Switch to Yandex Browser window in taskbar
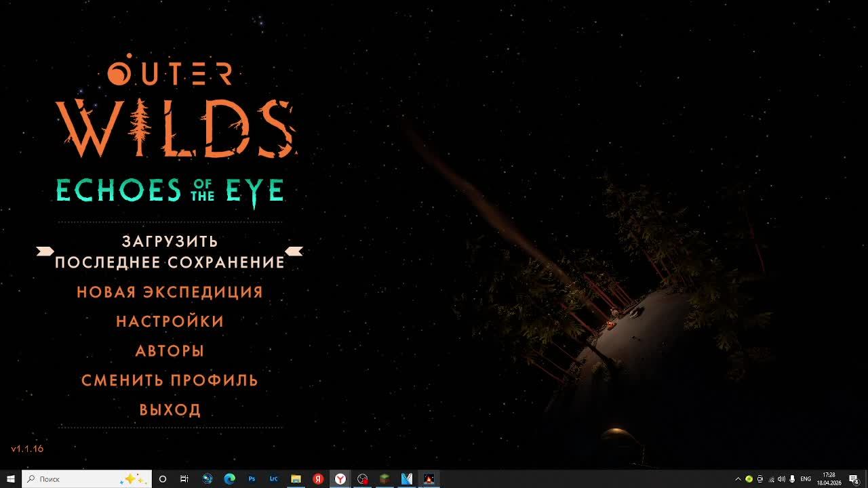 340,479
